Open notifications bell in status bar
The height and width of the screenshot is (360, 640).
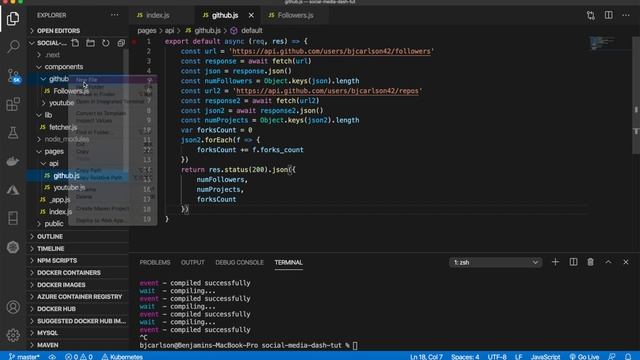pyautogui.click(x=628, y=356)
